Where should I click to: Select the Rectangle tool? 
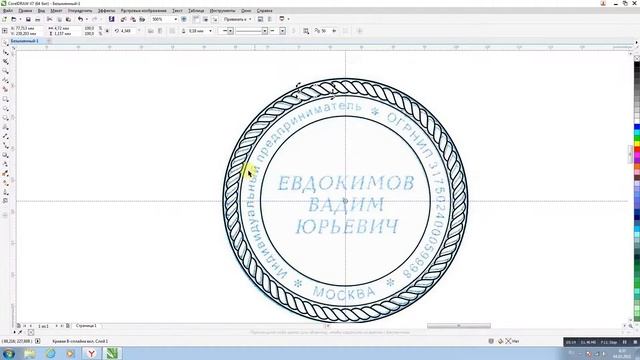coord(5,100)
